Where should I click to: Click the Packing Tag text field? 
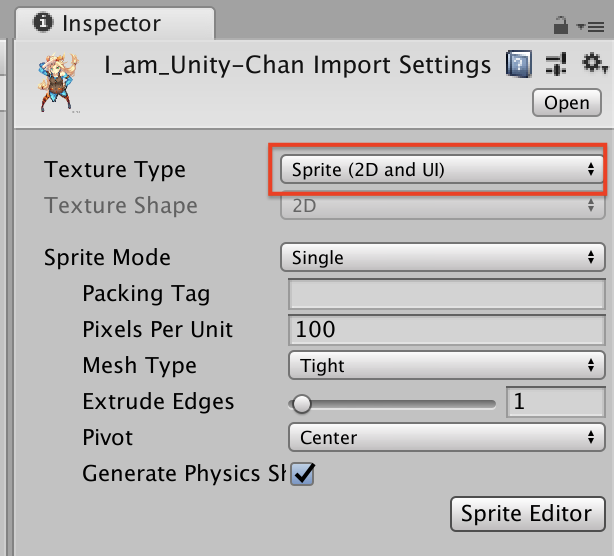coord(446,294)
